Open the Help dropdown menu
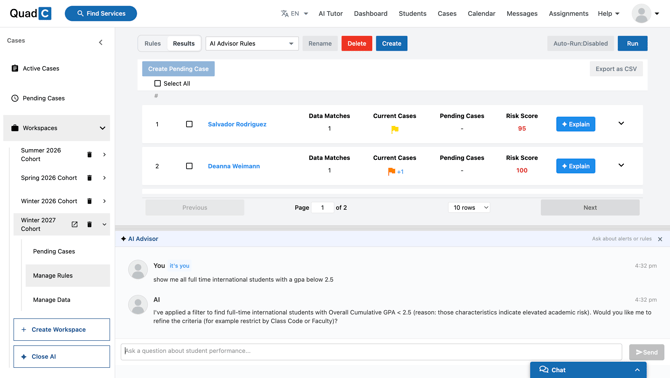The image size is (670, 378). [x=608, y=14]
